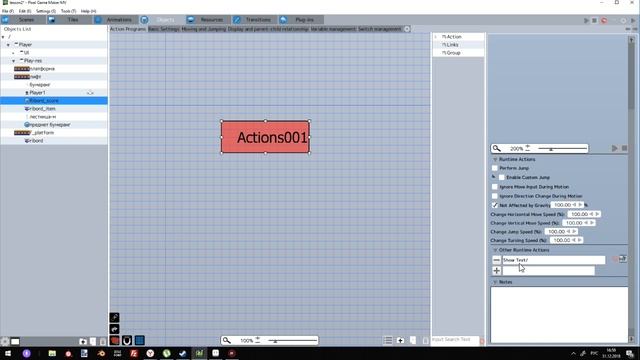Open the Tiles tab icon

[x=52, y=20]
